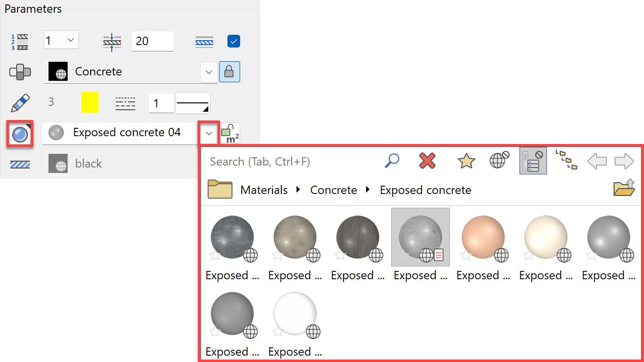Expand the Exposed concrete 04 dropdown

(209, 133)
